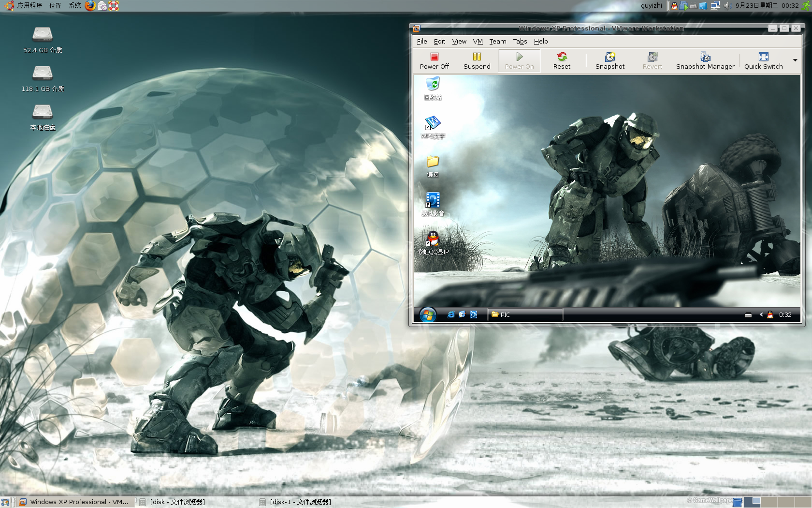The width and height of the screenshot is (812, 508).
Task: Switch to the second workspace in switcher
Action: click(769, 502)
